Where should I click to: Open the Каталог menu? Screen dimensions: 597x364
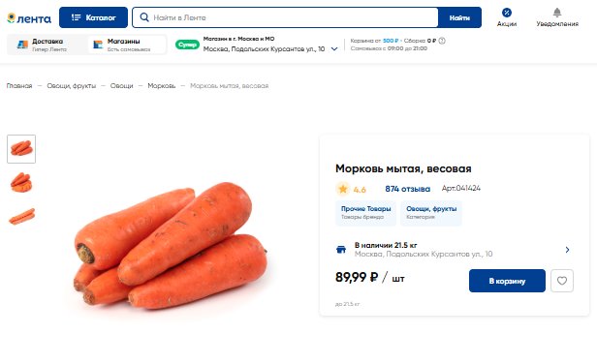(93, 17)
